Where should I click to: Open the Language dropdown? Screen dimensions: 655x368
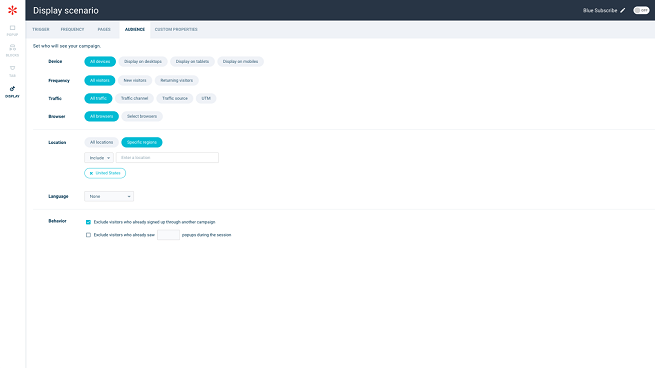pos(109,196)
